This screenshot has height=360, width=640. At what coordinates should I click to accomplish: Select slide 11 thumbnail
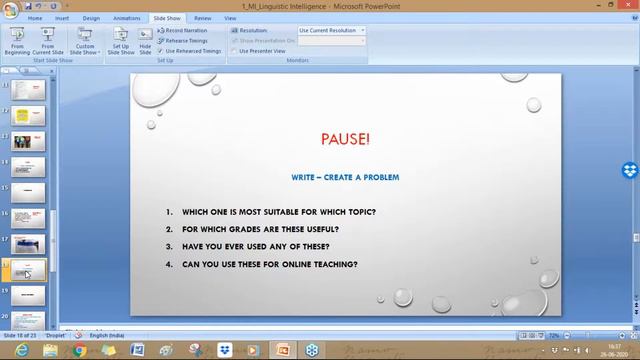[x=28, y=90]
